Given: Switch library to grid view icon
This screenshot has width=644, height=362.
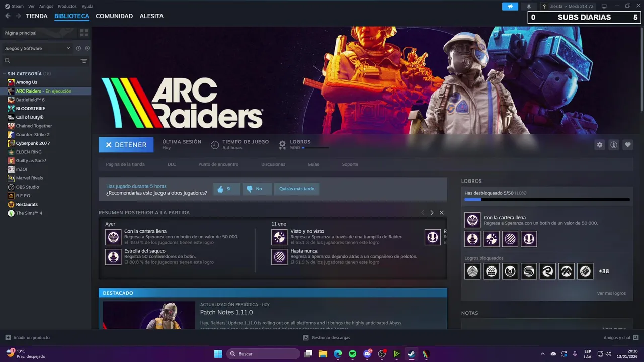Looking at the screenshot, I should pos(84,33).
